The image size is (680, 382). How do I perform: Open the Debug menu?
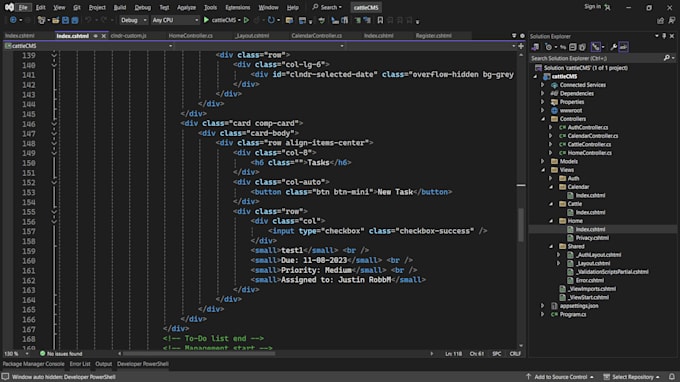143,7
